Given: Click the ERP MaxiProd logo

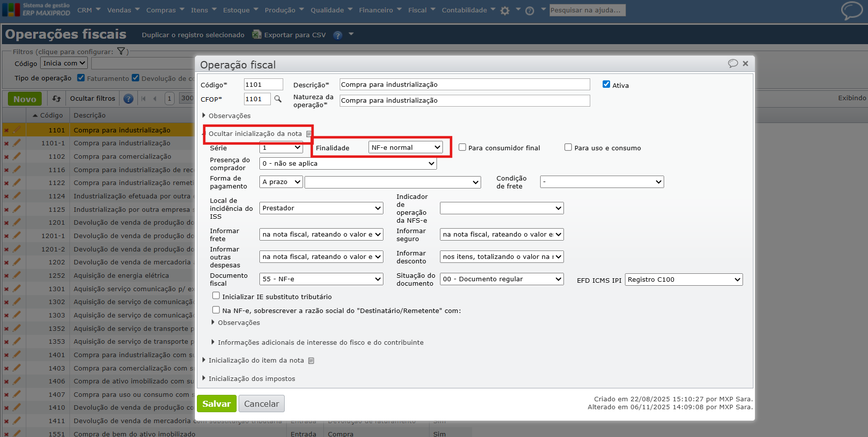Looking at the screenshot, I should (x=36, y=10).
